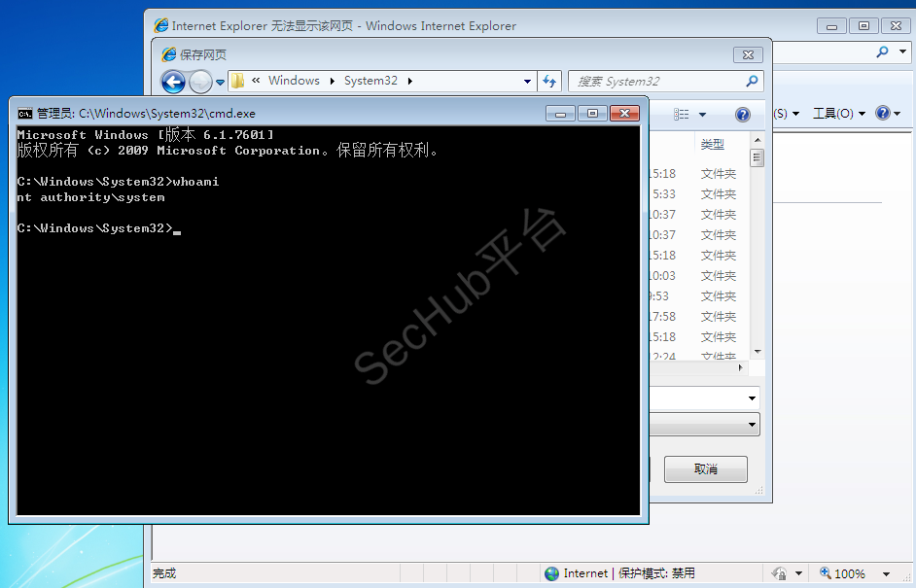Click the change view icon in dialog toolbar

coord(682,115)
